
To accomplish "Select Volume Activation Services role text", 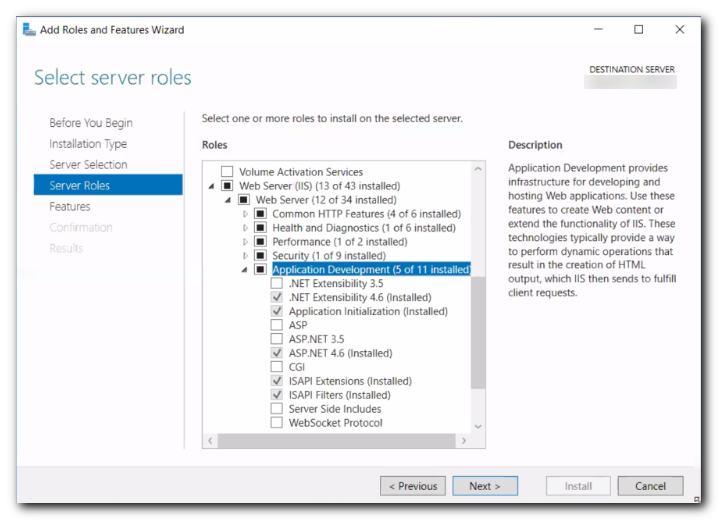I will coord(301,172).
